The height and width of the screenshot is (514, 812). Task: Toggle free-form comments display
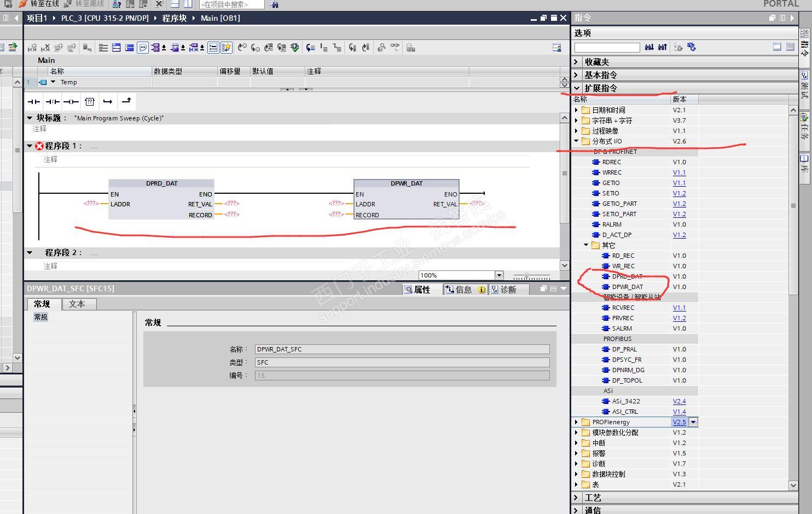tap(142, 48)
